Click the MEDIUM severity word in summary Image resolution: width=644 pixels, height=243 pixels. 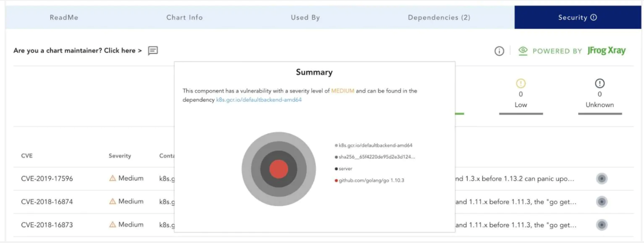343,91
